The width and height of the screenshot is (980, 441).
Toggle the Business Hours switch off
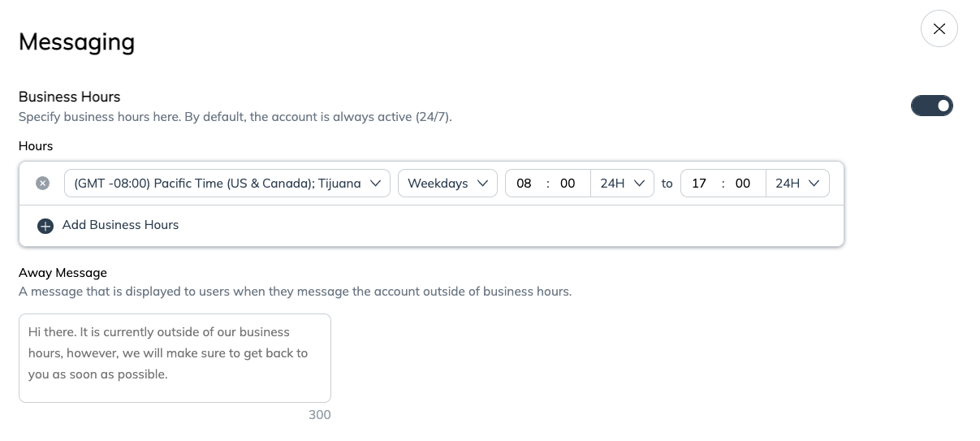(x=931, y=106)
